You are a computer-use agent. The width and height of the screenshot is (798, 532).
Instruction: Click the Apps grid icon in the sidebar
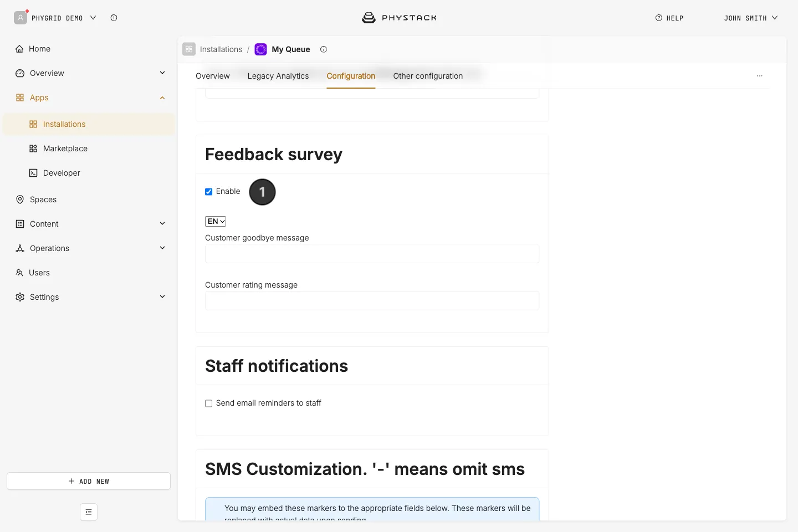click(20, 98)
